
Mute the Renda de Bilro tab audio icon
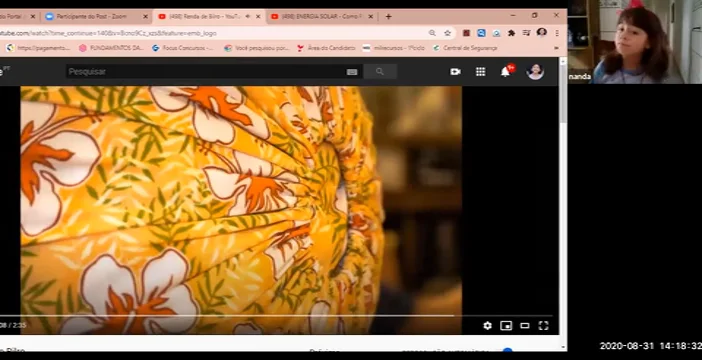(248, 17)
